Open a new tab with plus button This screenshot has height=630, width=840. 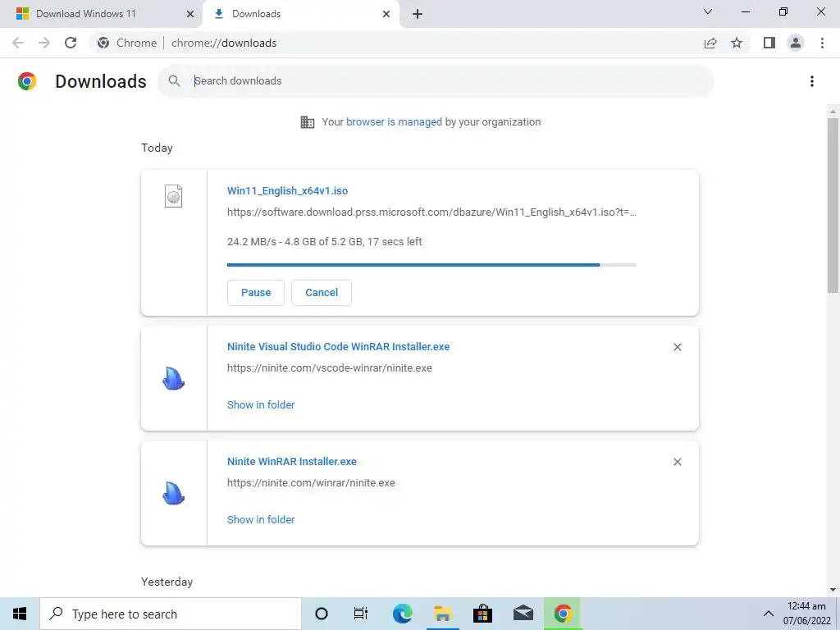(x=418, y=14)
